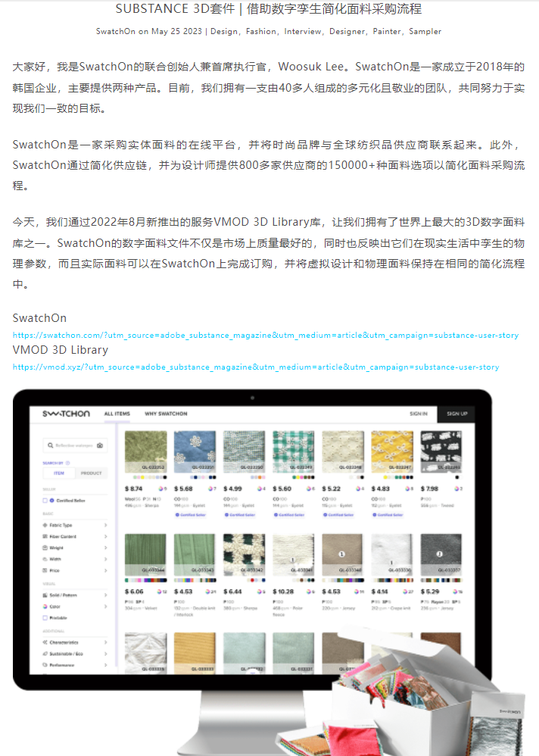Image resolution: width=539 pixels, height=756 pixels.
Task: Click the $ 4.83 price text
Action: pyautogui.click(x=381, y=489)
